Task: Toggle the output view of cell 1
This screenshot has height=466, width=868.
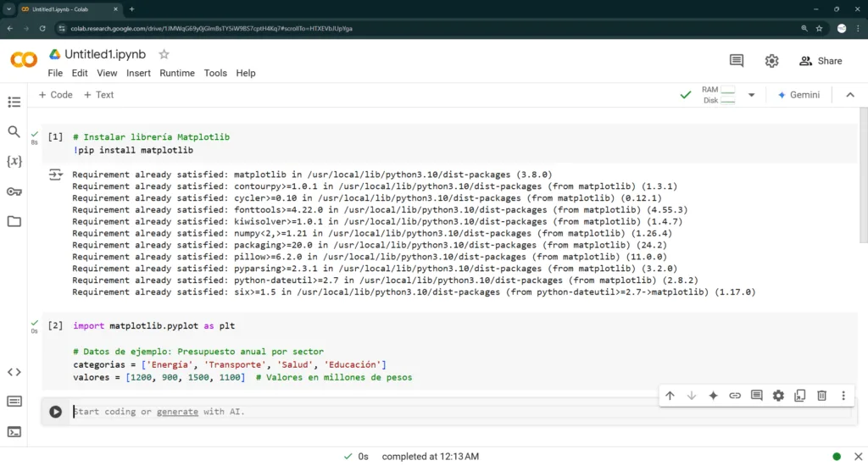Action: 55,175
